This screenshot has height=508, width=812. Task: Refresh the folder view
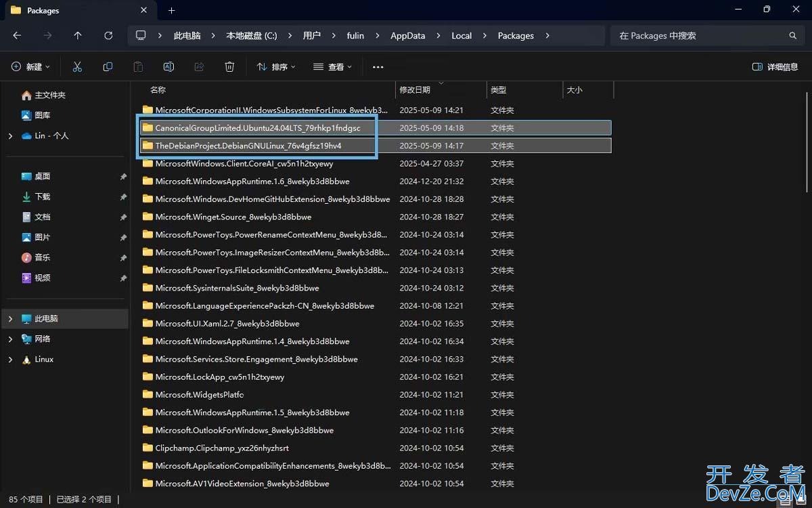tap(108, 35)
